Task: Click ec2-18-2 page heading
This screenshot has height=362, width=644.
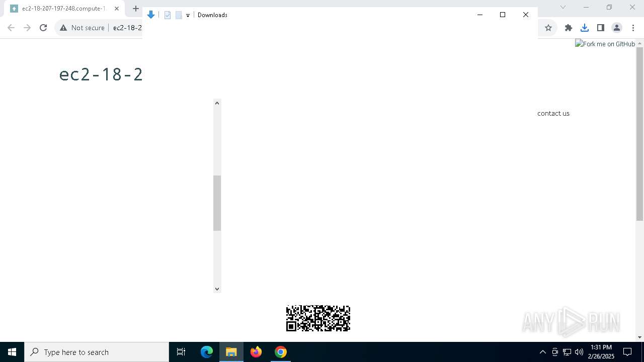Action: [x=101, y=74]
